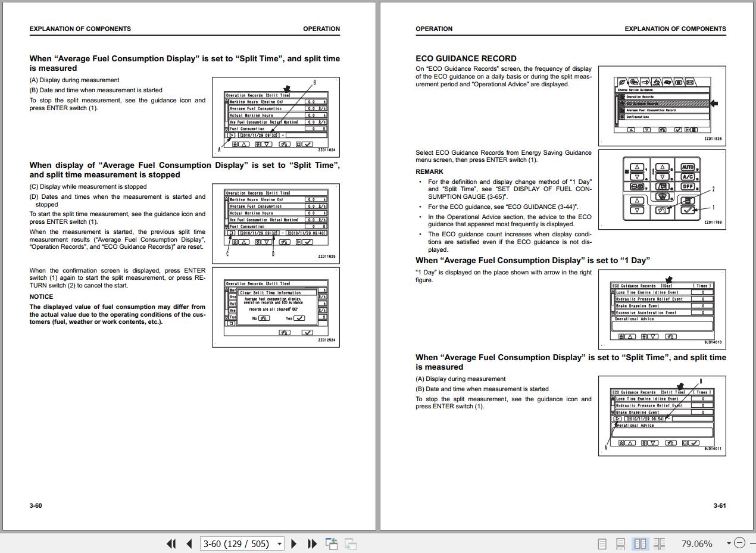Switch to single page layout
The height and width of the screenshot is (553, 756).
pyautogui.click(x=602, y=543)
